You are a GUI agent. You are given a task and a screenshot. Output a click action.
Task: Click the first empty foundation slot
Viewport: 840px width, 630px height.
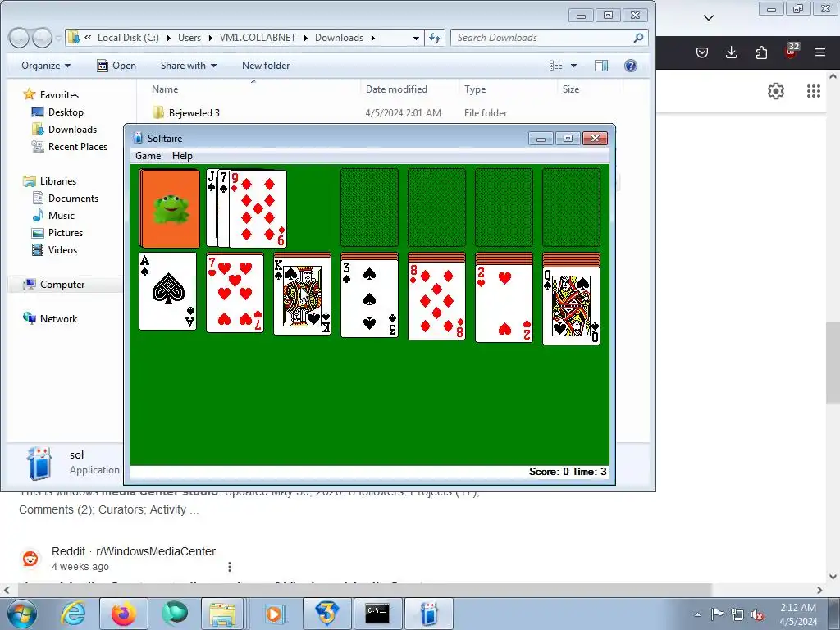[x=370, y=208]
